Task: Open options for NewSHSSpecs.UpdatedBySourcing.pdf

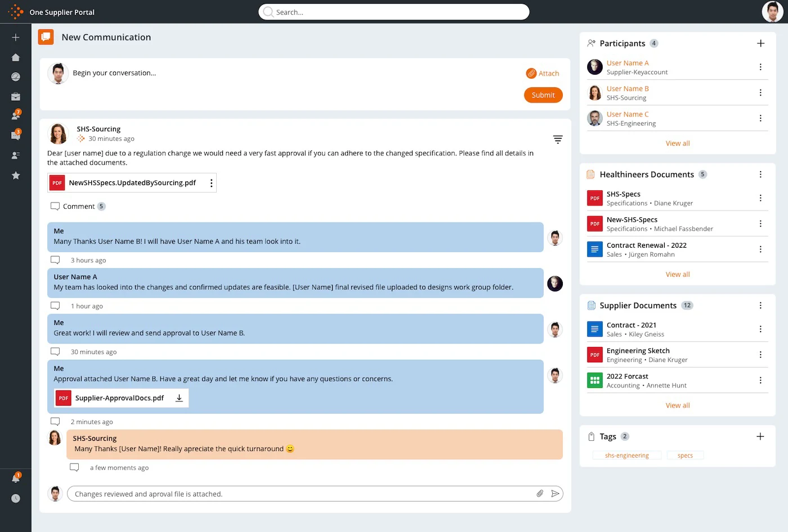Action: [211, 183]
